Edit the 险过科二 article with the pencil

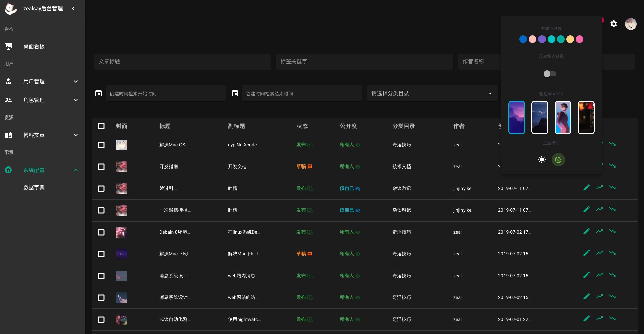pos(587,187)
